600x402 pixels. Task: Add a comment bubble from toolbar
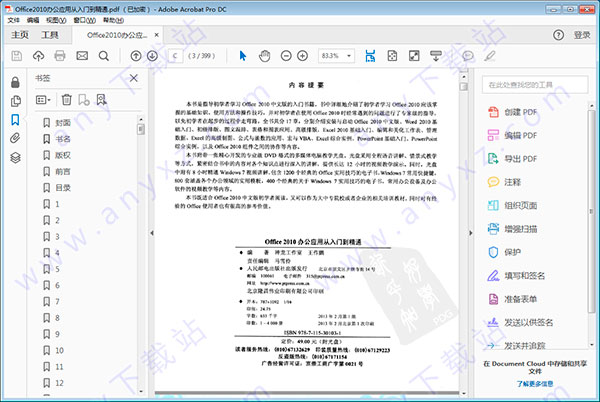468,56
